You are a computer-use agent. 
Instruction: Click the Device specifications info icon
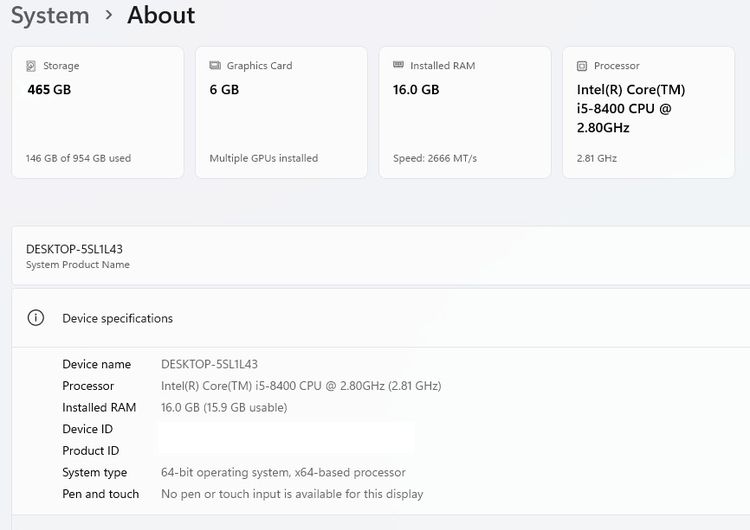(36, 318)
